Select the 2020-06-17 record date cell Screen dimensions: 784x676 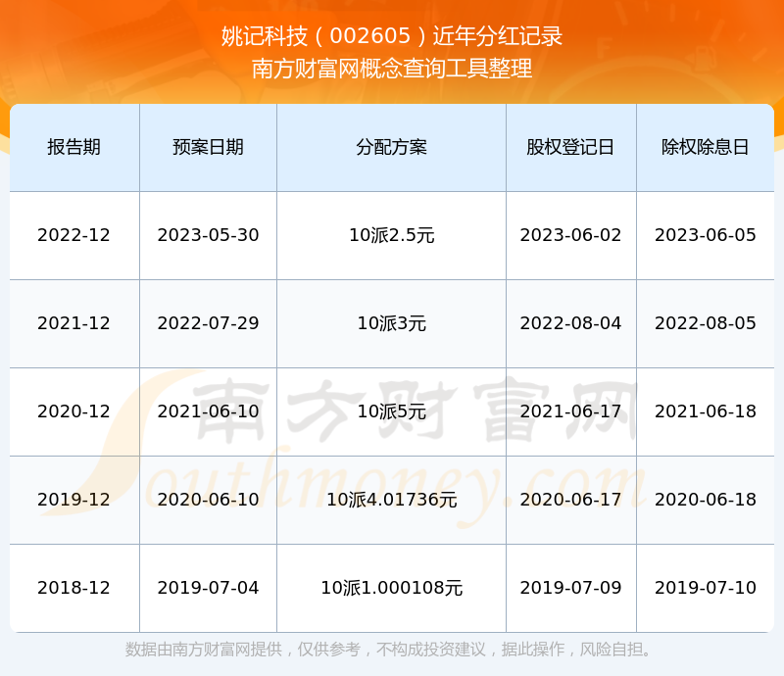pos(571,500)
